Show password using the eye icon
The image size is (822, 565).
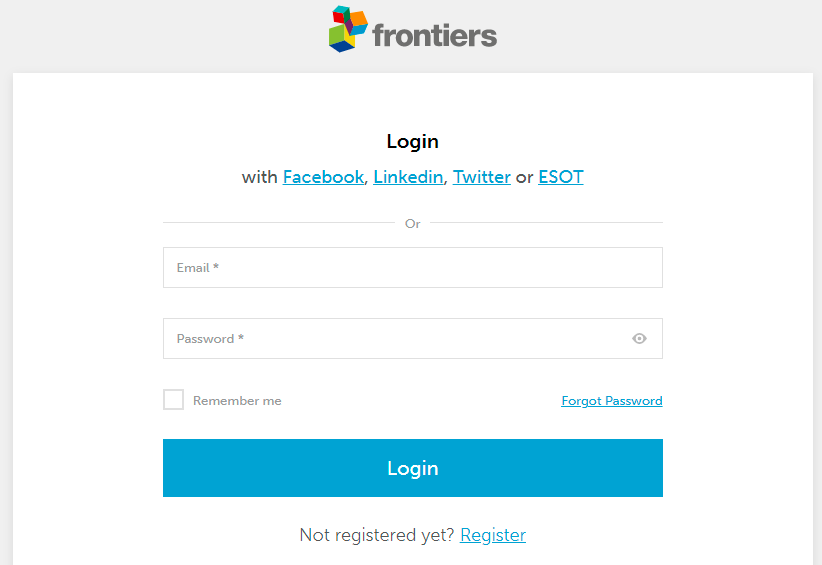[x=640, y=339]
